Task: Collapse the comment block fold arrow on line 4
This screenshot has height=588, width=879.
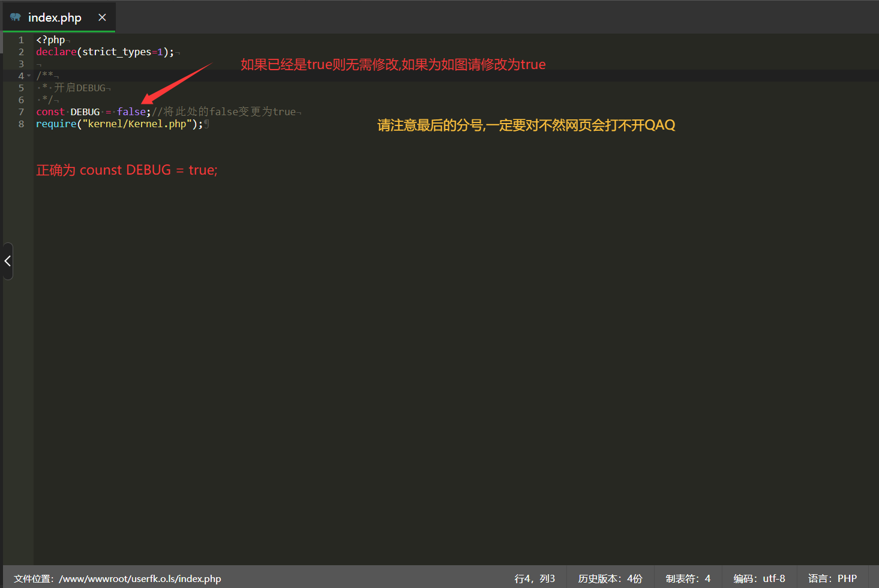Action: click(29, 76)
